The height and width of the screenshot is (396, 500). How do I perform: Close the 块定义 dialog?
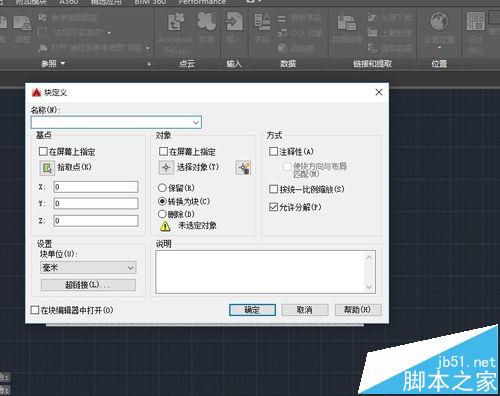[x=379, y=92]
